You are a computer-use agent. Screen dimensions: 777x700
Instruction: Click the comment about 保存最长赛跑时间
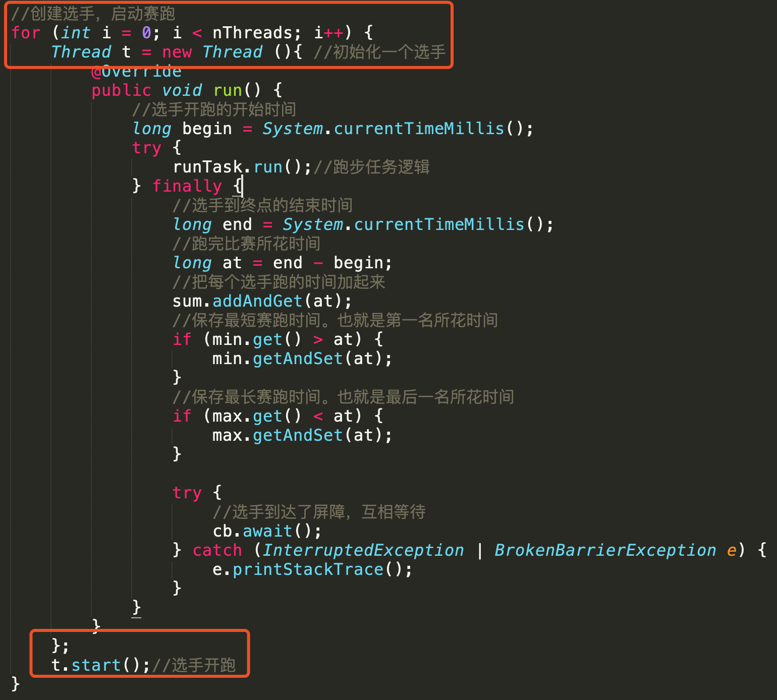[x=343, y=397]
